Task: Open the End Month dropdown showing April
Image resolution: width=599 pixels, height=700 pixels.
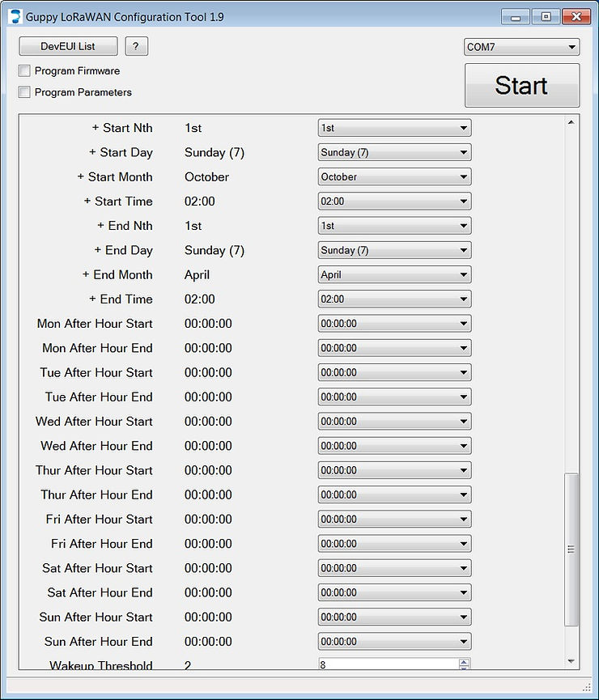Action: click(x=394, y=274)
